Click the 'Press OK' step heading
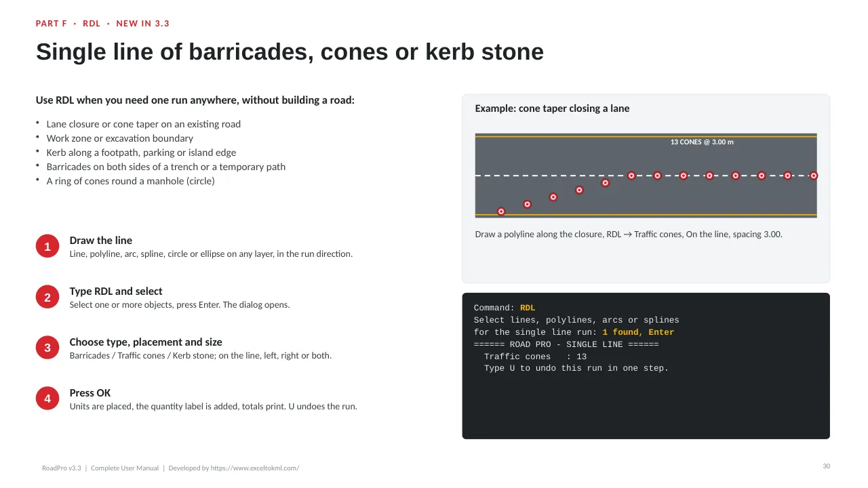Screen dimensions: 868x488 point(90,393)
